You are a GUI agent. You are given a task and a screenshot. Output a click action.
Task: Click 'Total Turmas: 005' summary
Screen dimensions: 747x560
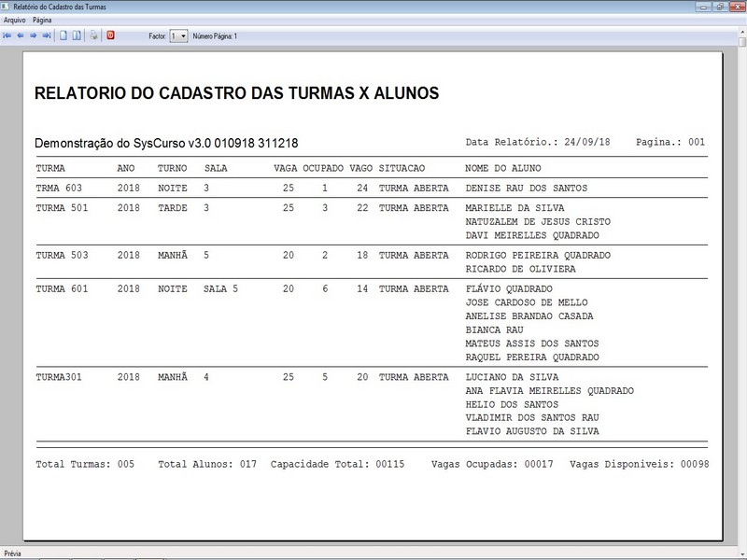pos(85,464)
